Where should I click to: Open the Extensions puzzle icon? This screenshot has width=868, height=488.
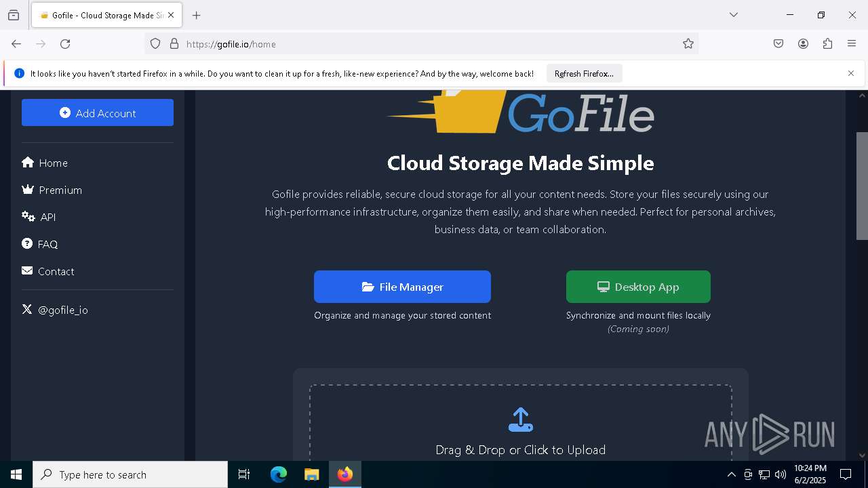827,44
